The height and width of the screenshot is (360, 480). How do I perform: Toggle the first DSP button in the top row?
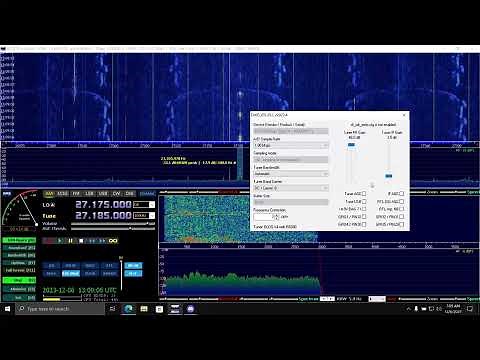tap(52, 266)
